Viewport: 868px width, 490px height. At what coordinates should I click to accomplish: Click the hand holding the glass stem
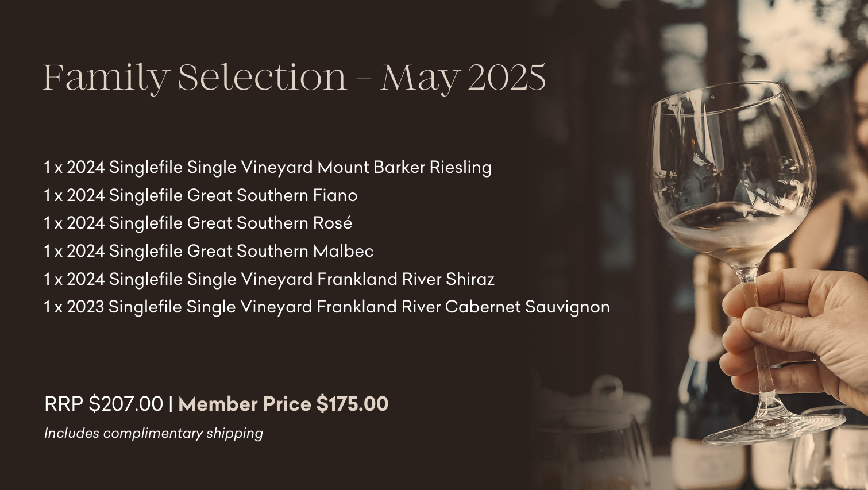coord(796,339)
